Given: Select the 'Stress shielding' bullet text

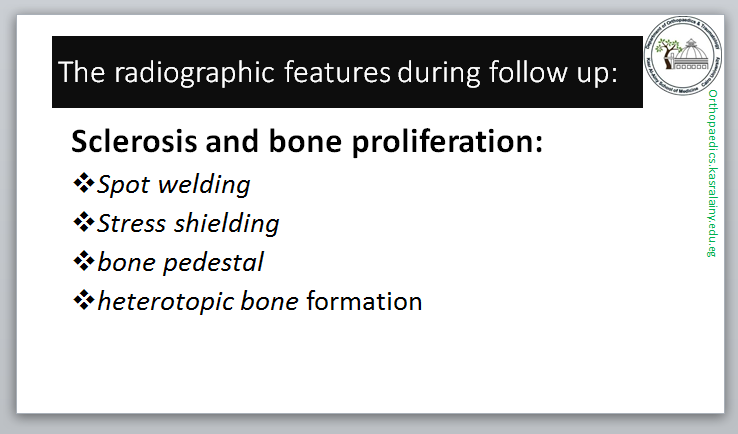Looking at the screenshot, I should (x=188, y=223).
